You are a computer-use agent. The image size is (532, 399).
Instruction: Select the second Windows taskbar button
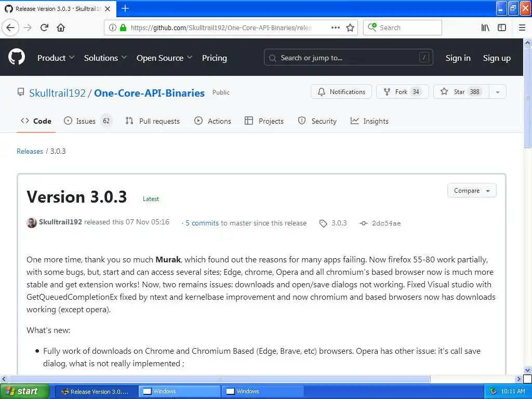263,391
